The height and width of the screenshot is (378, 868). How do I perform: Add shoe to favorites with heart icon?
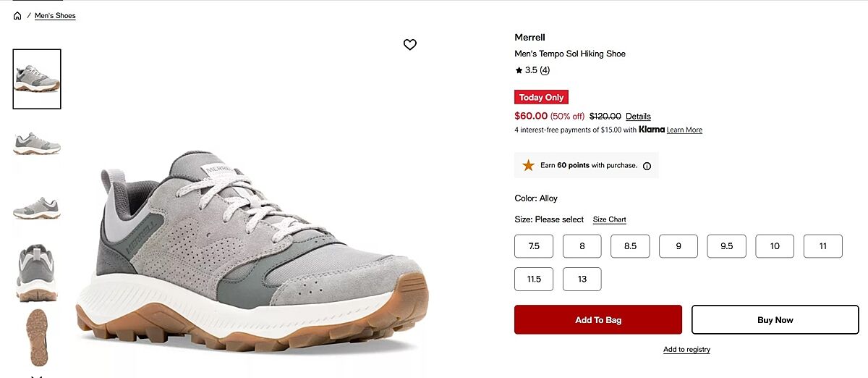410,45
